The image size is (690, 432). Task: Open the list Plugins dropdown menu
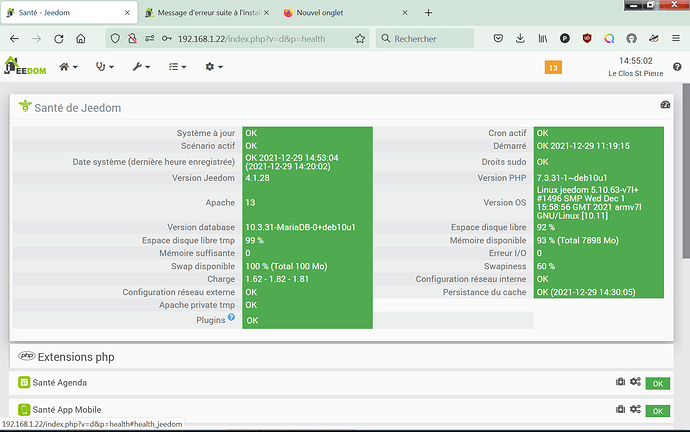tap(177, 67)
